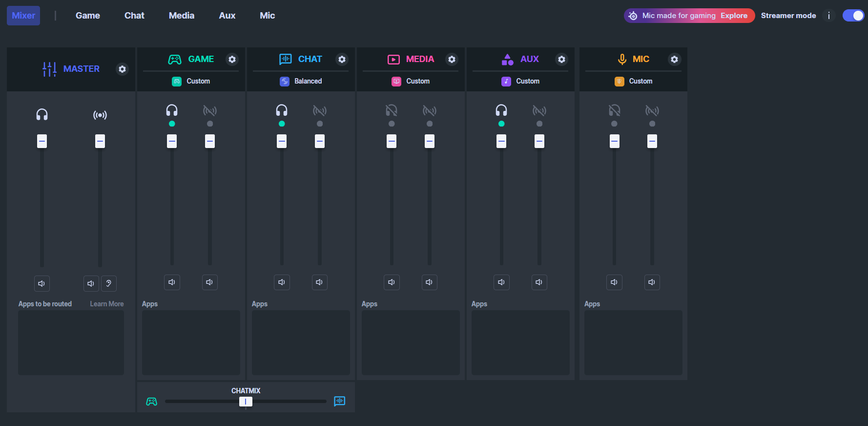
Task: Click the Apps to be routed label
Action: click(x=45, y=304)
